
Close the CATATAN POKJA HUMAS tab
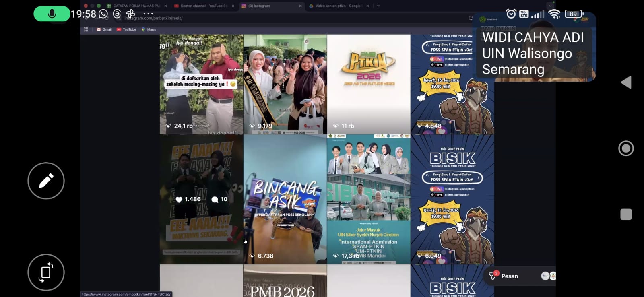(x=165, y=6)
